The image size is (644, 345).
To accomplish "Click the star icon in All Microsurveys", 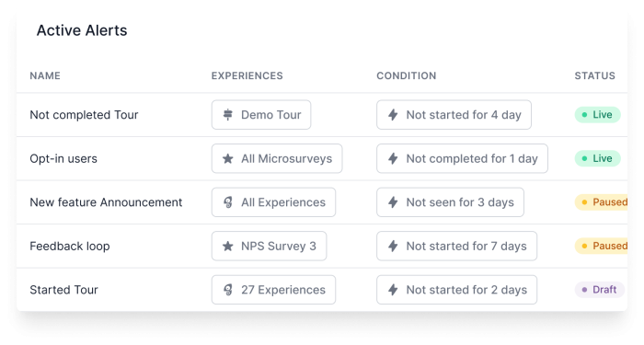I will pos(227,158).
